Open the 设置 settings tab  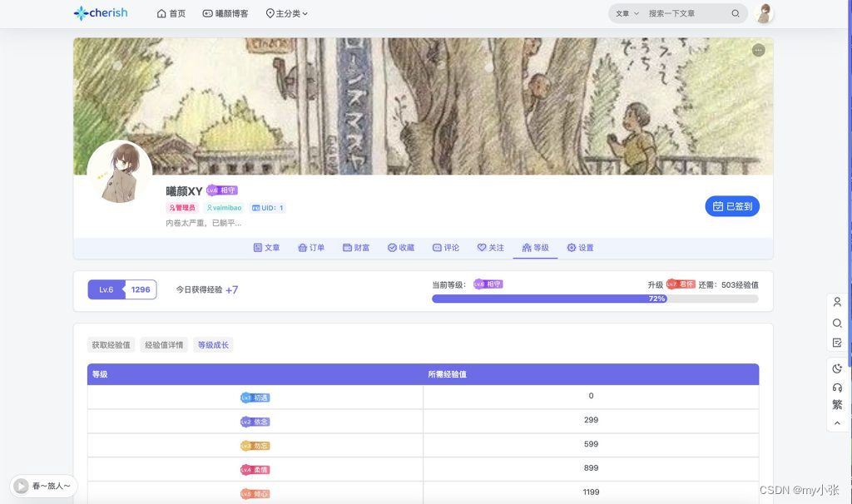pos(580,248)
